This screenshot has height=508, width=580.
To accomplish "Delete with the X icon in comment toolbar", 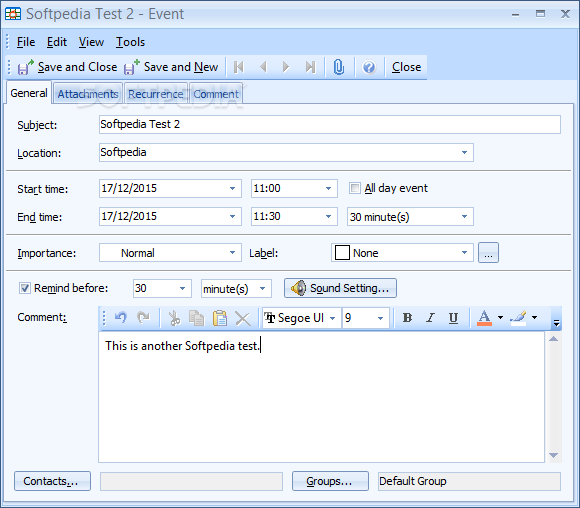I will tap(243, 318).
